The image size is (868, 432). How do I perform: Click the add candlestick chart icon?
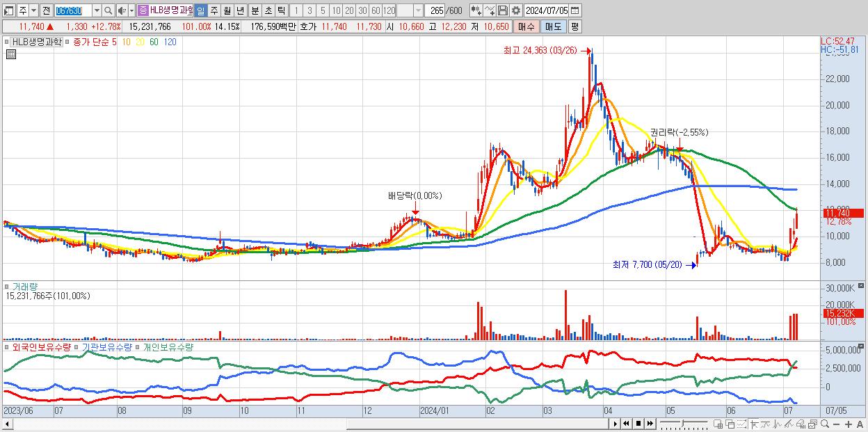[476, 10]
